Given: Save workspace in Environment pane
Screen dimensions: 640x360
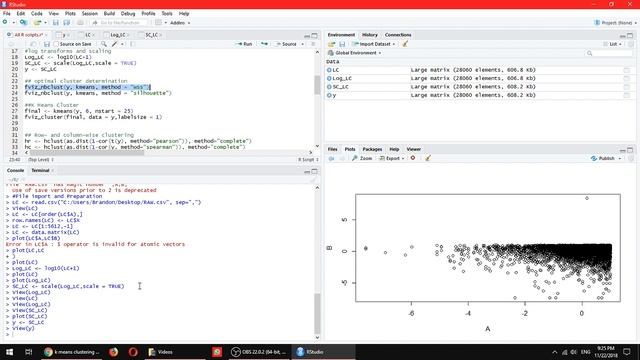Looking at the screenshot, I should click(x=342, y=44).
